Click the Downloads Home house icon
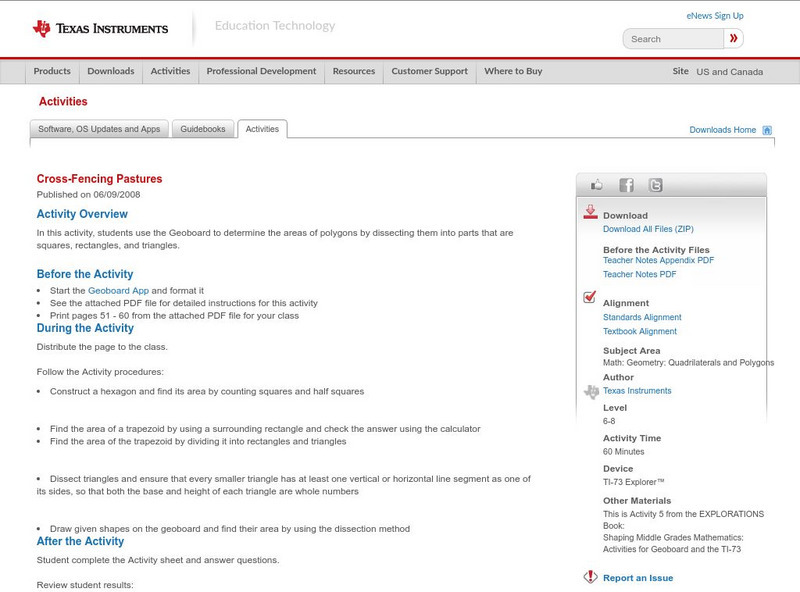Screen dimensions: 800x592 767,130
